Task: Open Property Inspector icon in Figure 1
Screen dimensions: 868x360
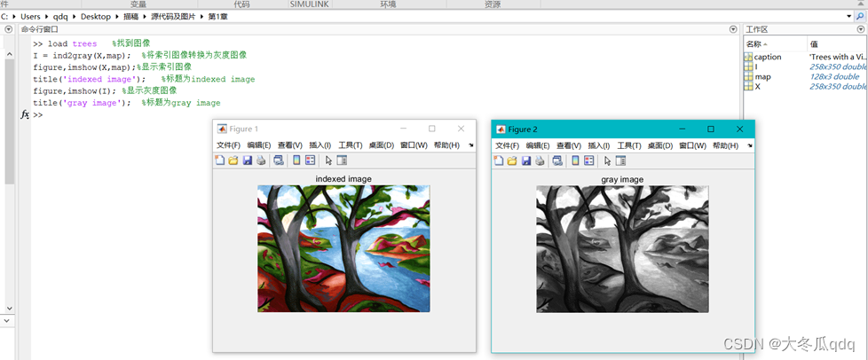Action: 342,160
